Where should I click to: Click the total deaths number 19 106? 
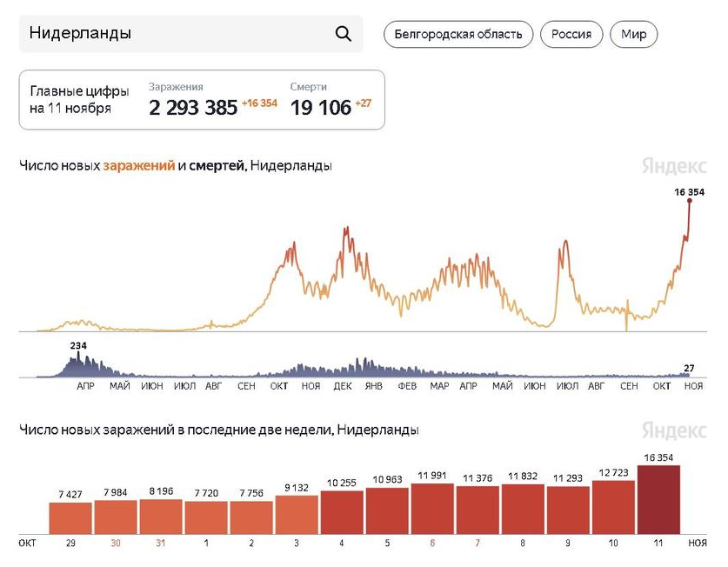click(x=321, y=108)
